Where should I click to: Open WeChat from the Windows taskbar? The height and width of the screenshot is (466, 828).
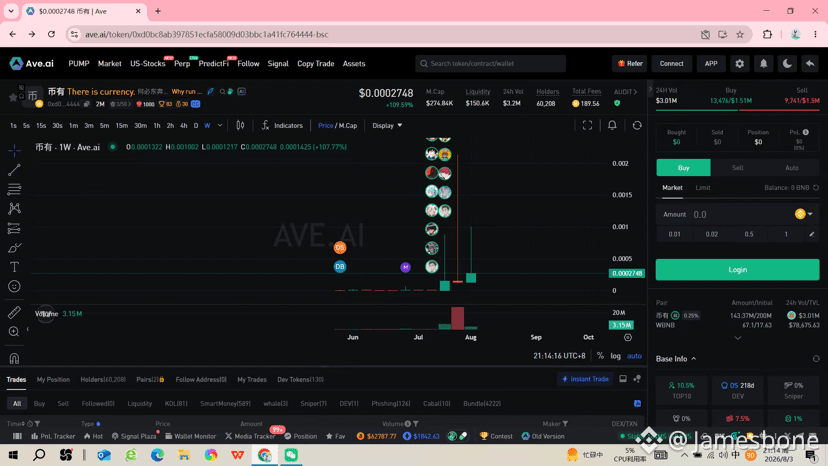click(291, 454)
